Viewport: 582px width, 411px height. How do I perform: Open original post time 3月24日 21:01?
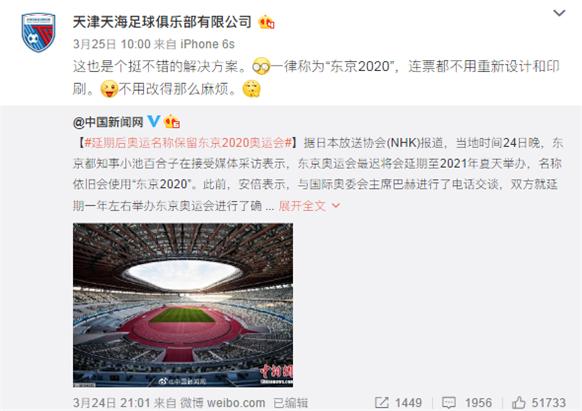111,403
